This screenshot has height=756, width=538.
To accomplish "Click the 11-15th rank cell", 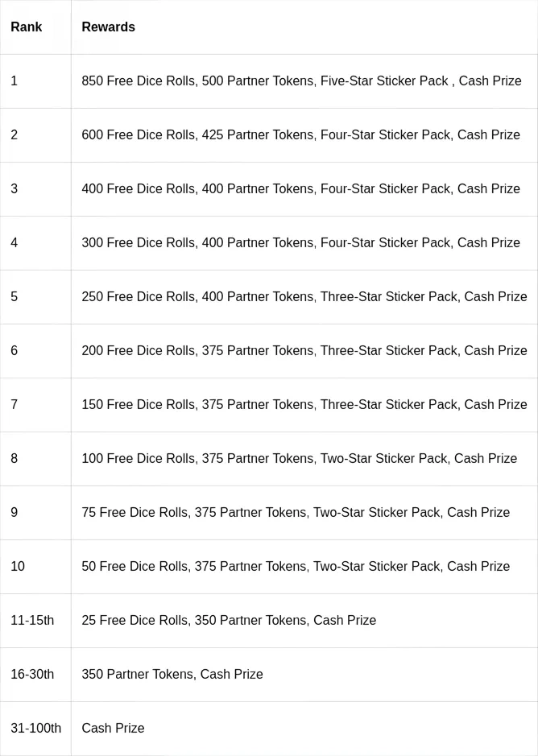I will coord(32,621).
